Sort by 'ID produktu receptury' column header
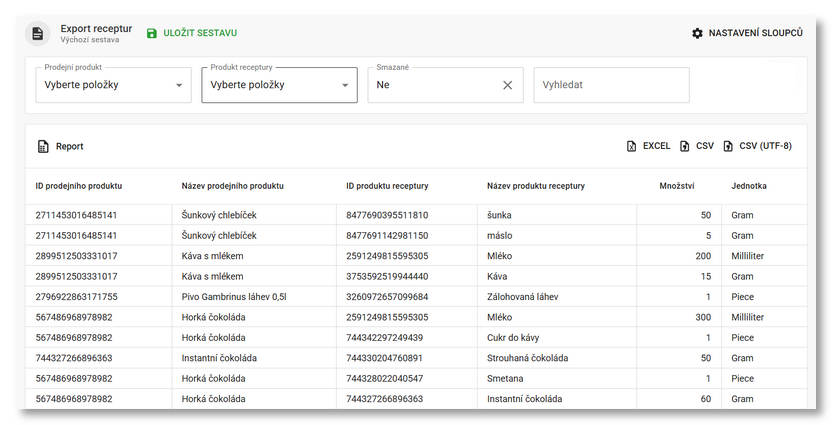Screen dimensions: 832x425 [387, 186]
